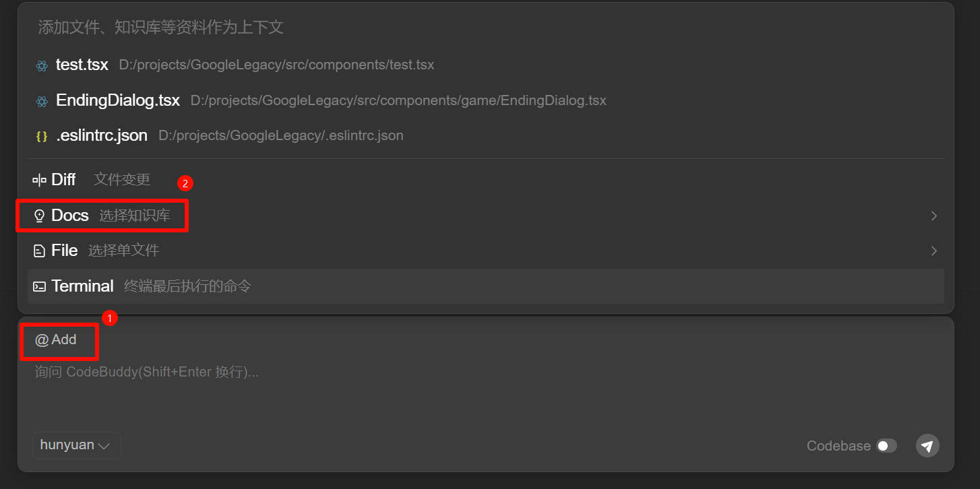
Task: Click the React icon beside EndingDialog.tsx
Action: tap(42, 101)
